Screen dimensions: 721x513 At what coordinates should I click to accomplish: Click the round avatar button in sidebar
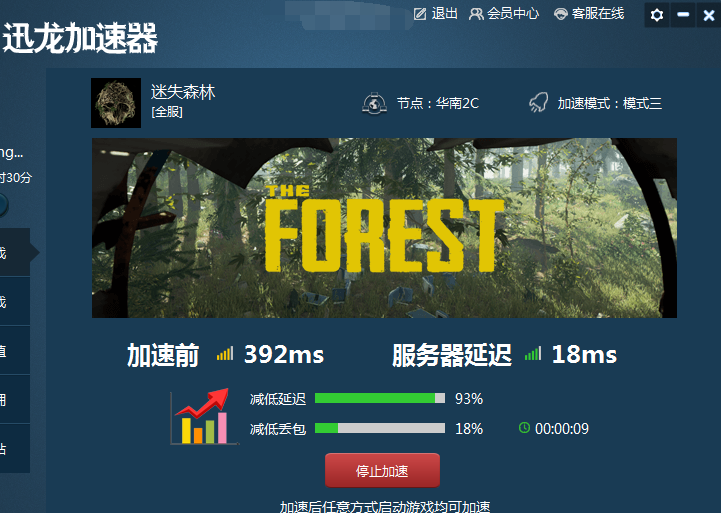[x=3, y=205]
